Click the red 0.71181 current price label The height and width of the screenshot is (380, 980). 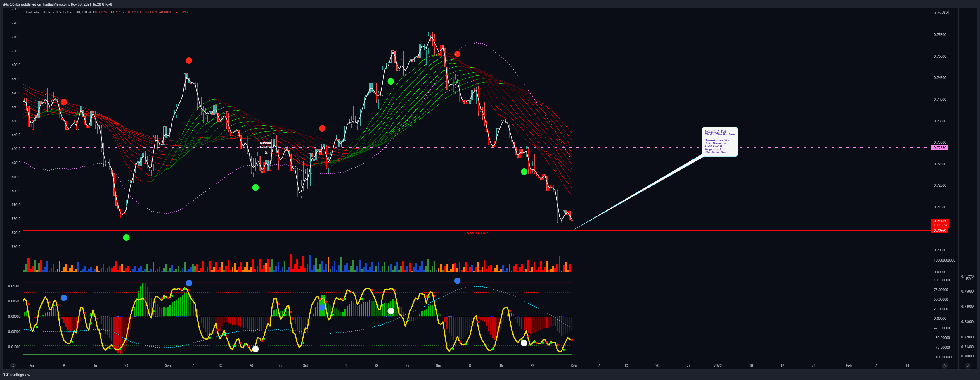pyautogui.click(x=940, y=221)
